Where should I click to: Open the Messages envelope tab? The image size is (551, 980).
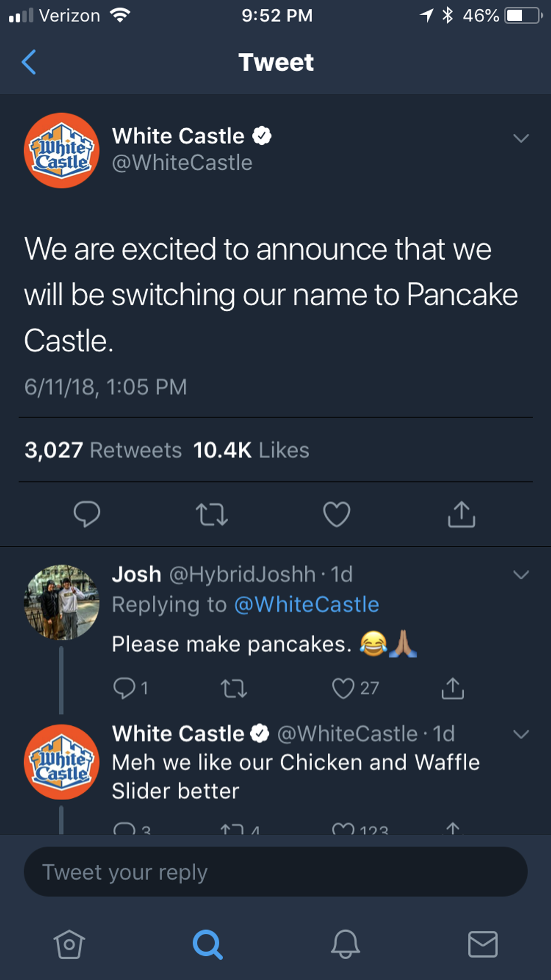click(482, 944)
